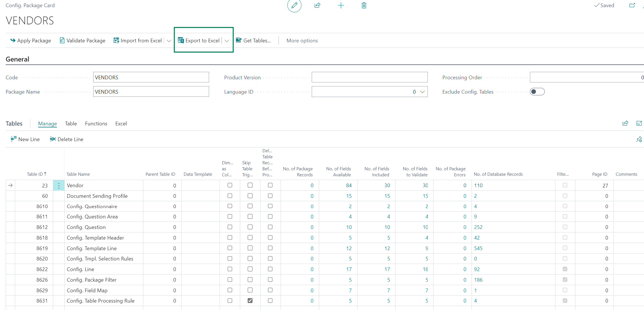Open the Manage tab in Tables

[47, 123]
